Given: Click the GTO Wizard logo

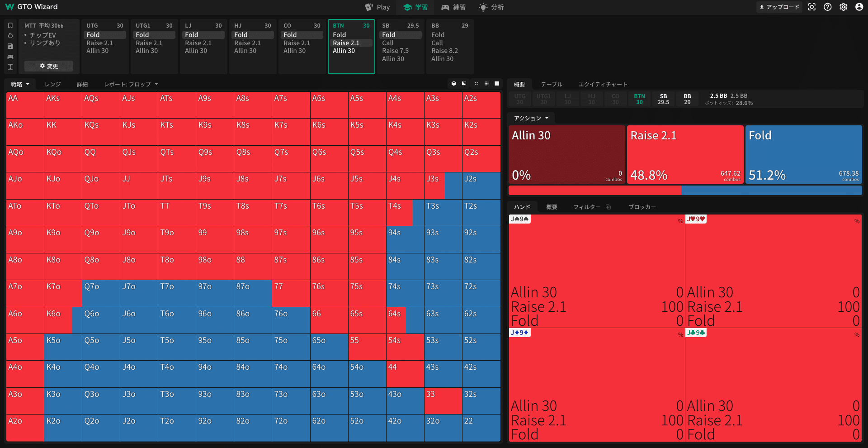Looking at the screenshot, I should pos(32,7).
